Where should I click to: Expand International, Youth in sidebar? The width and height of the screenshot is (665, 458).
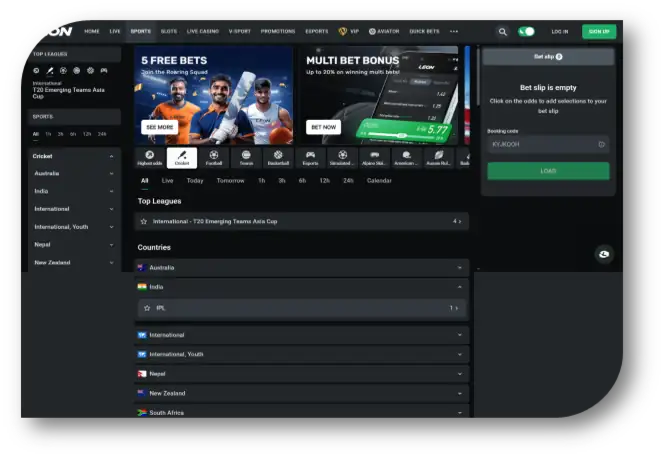[x=111, y=227]
